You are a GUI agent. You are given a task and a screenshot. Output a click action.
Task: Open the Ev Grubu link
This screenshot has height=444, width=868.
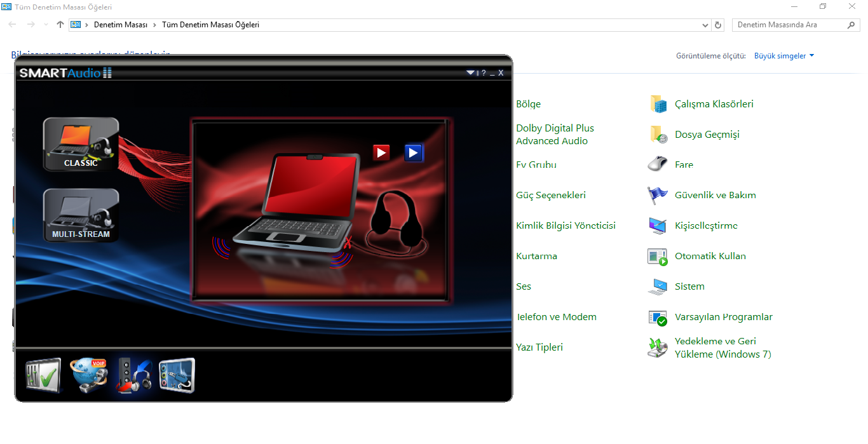pos(536,165)
